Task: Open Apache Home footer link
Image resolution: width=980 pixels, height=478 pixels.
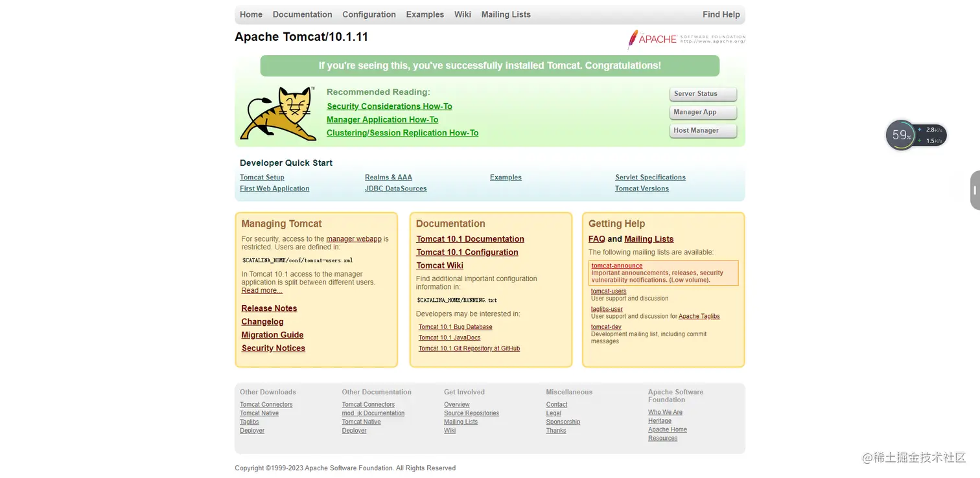Action: click(668, 429)
